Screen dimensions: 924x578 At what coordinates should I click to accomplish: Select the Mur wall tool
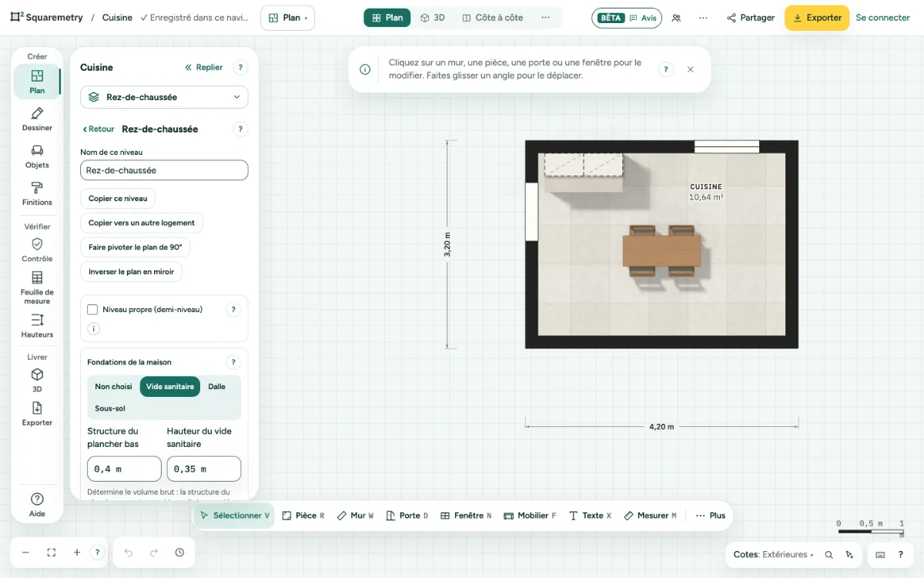[x=355, y=516]
